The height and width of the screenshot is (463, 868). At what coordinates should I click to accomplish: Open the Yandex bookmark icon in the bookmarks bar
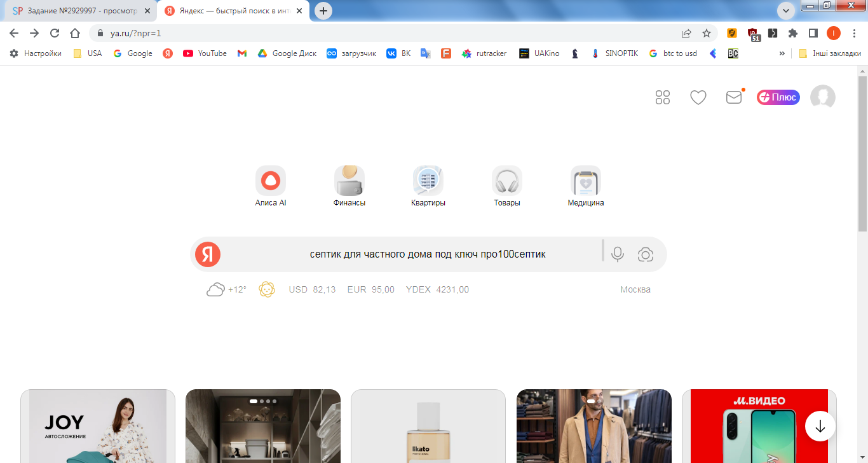pyautogui.click(x=168, y=53)
